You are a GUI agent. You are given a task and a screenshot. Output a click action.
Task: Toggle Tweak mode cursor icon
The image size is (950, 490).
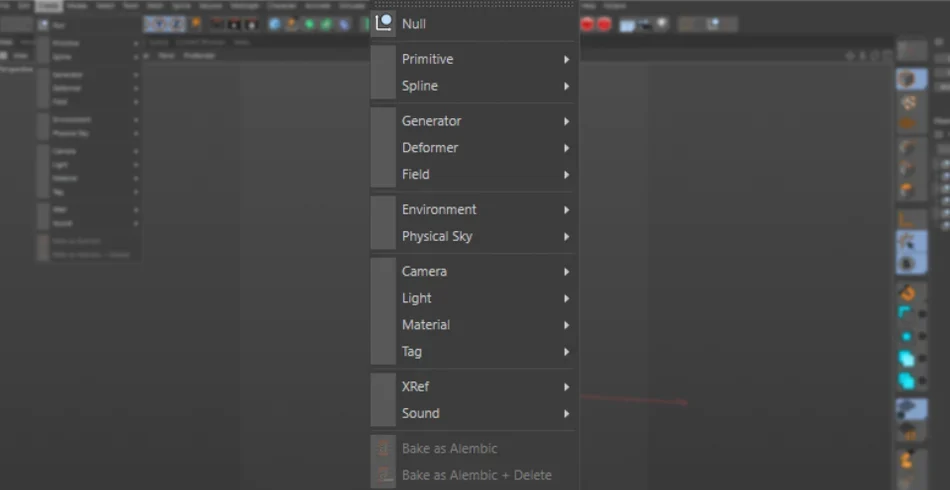point(909,242)
